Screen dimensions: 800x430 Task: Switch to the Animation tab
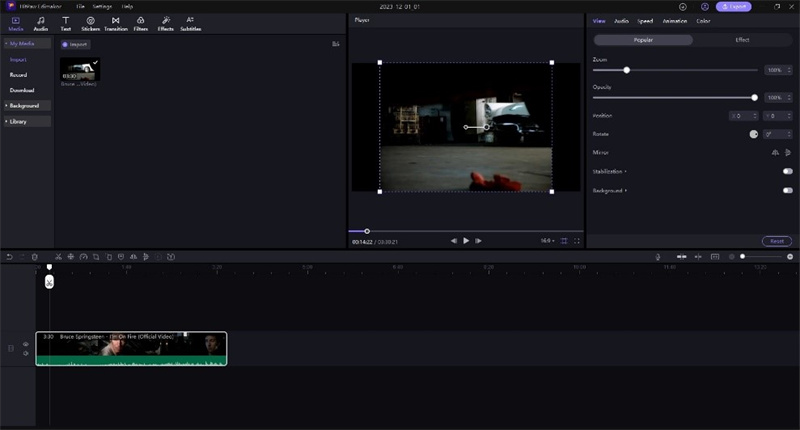(674, 21)
